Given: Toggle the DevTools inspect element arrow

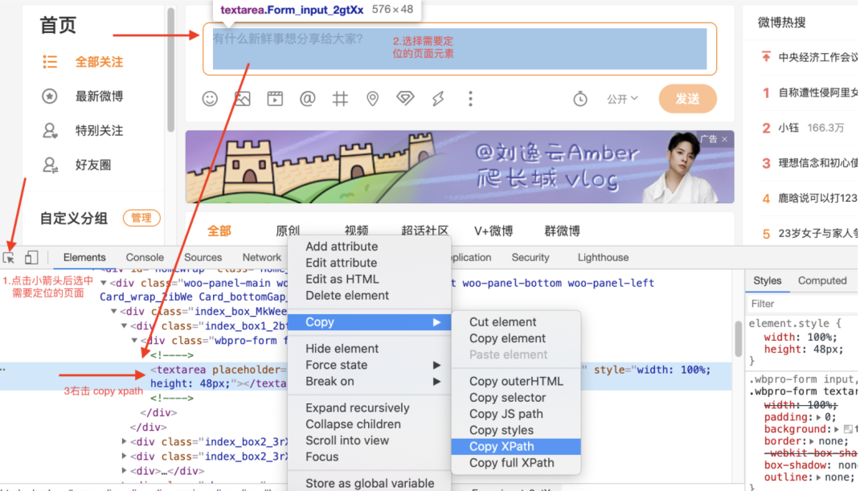Looking at the screenshot, I should [9, 258].
